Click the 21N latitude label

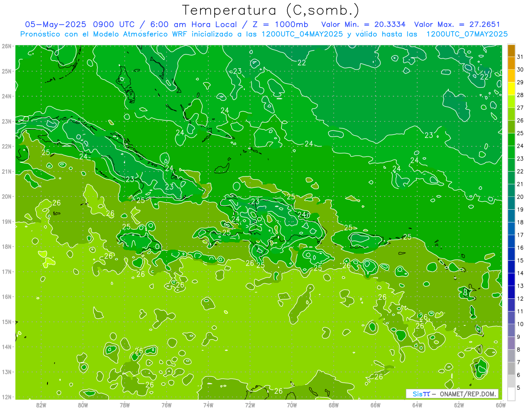[7, 172]
